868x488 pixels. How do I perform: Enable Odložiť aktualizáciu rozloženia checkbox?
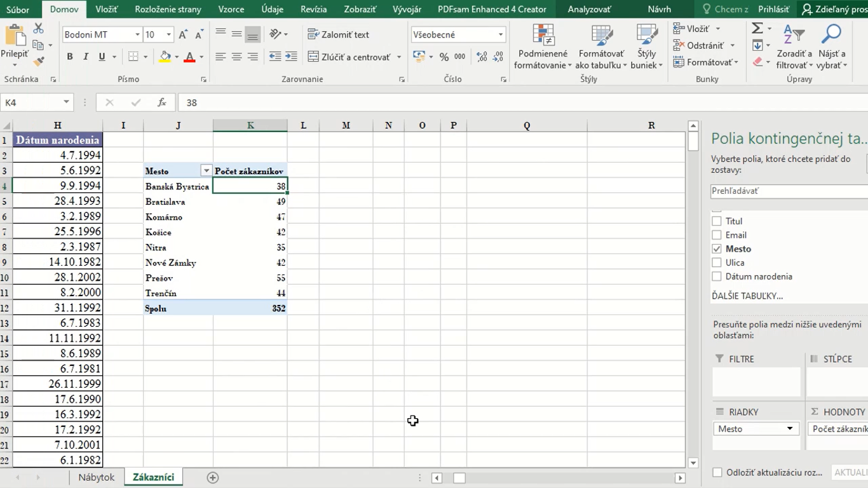pos(717,472)
